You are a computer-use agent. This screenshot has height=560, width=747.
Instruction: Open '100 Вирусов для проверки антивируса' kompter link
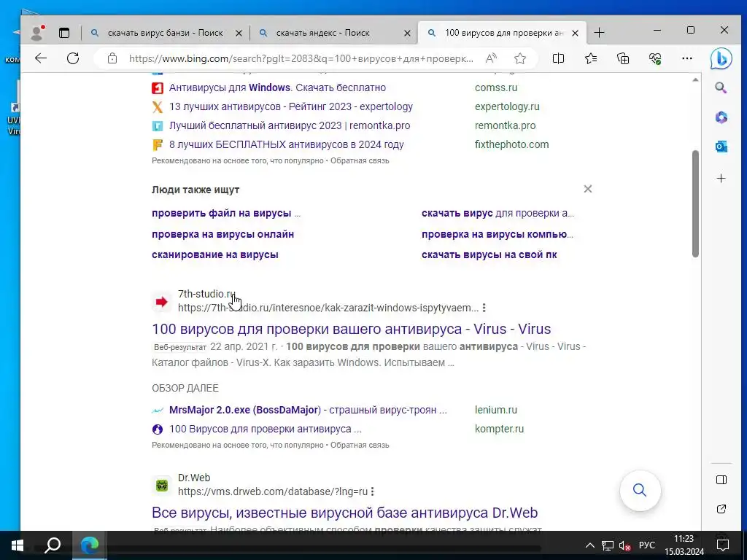(x=266, y=429)
